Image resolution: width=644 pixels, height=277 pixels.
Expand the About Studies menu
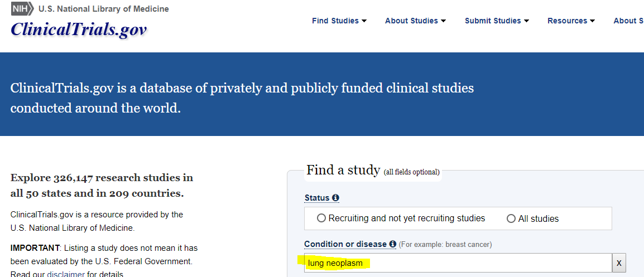pyautogui.click(x=415, y=21)
